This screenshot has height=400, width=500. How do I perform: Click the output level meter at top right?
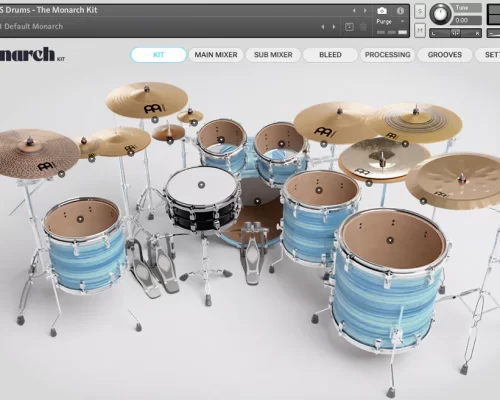point(494,14)
